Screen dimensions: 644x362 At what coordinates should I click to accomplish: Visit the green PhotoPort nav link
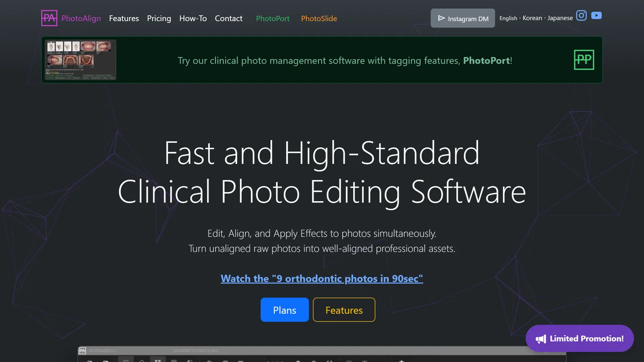tap(273, 18)
